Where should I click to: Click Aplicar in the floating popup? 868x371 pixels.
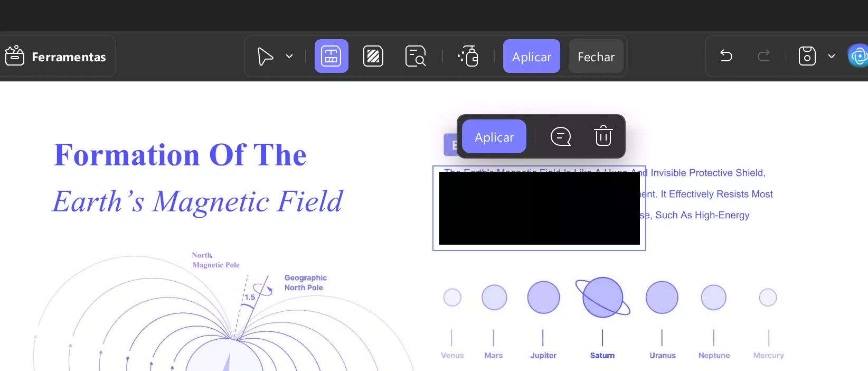tap(494, 137)
